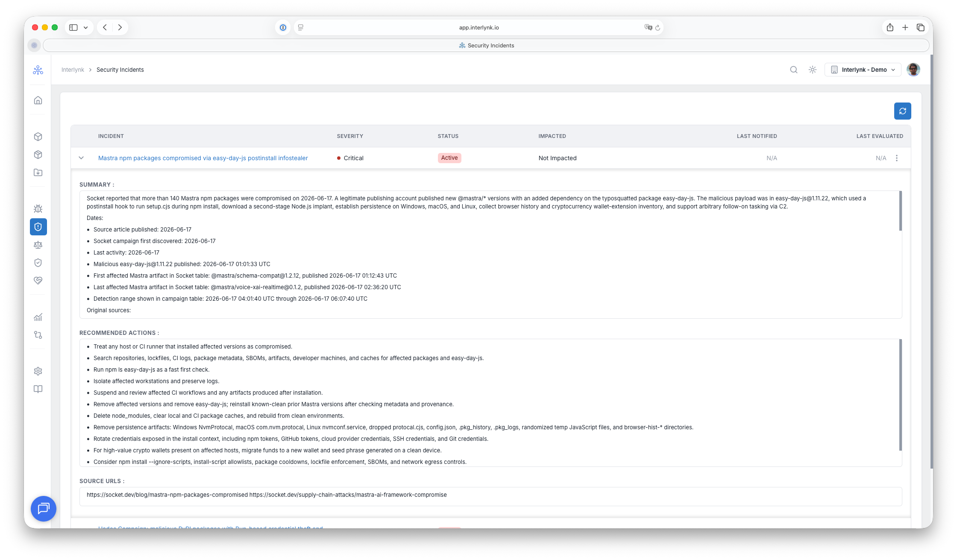Open the home dashboard sidebar icon
Screen dimensions: 957x560
[x=38, y=100]
